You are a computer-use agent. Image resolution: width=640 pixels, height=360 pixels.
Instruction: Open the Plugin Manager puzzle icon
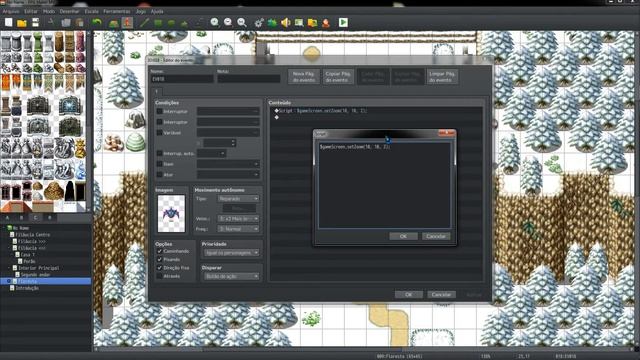(x=272, y=22)
